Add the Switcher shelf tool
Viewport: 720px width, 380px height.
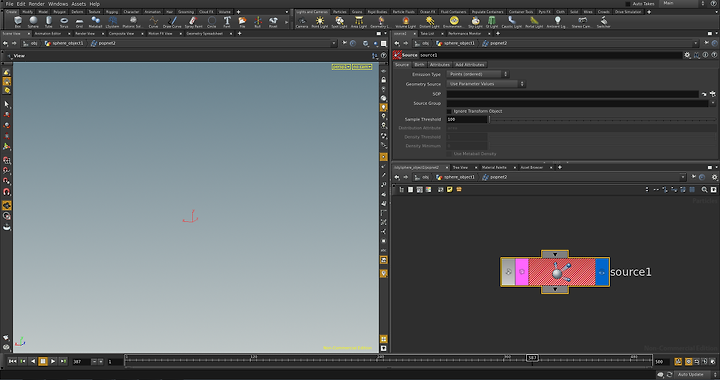pos(603,22)
